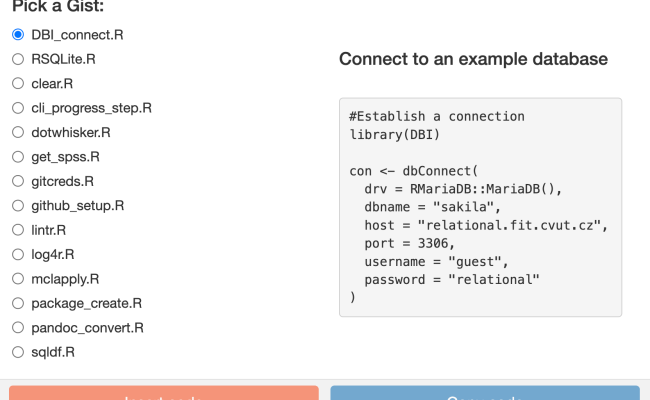Click the orange Insert code button
The width and height of the screenshot is (650, 400).
(x=164, y=393)
